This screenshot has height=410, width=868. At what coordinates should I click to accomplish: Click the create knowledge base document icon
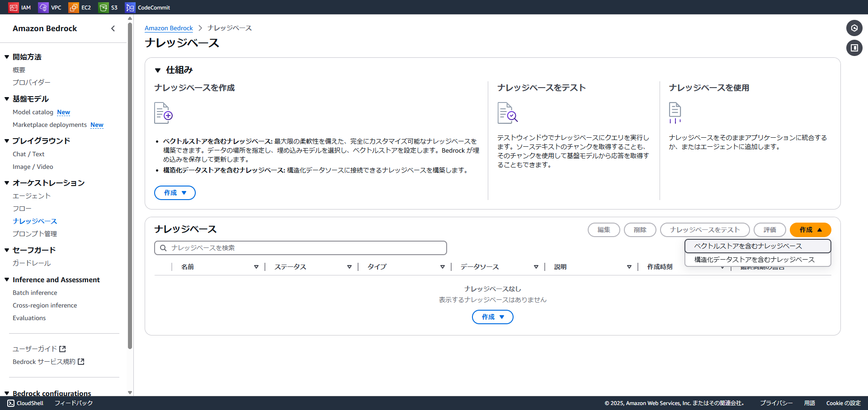point(163,113)
